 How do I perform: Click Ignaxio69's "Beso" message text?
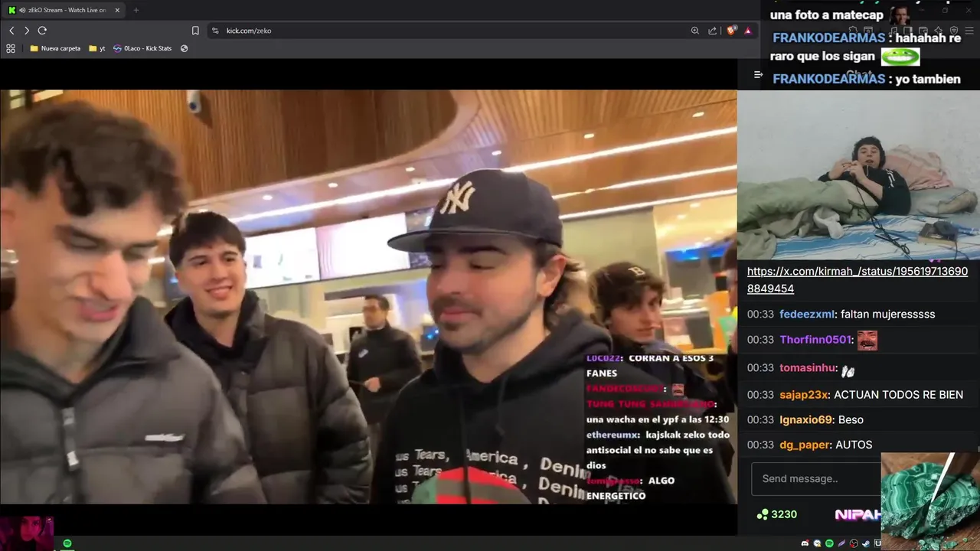pos(851,420)
